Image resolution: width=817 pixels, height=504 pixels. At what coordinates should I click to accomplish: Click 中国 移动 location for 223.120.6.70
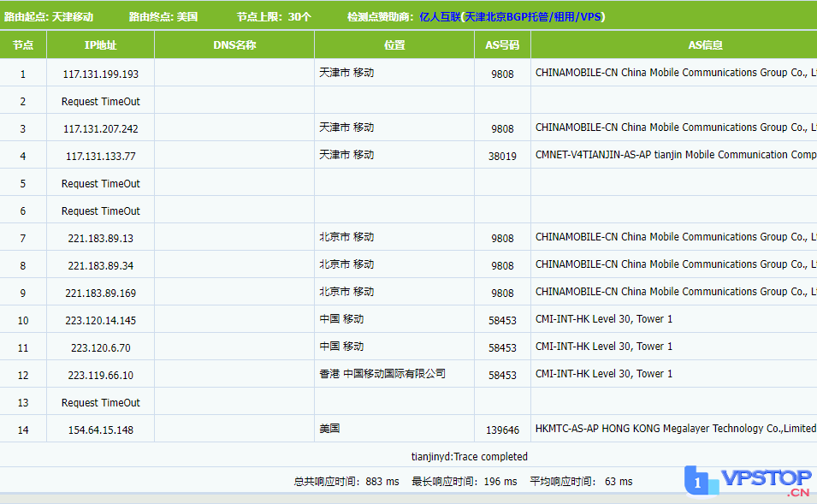(341, 346)
